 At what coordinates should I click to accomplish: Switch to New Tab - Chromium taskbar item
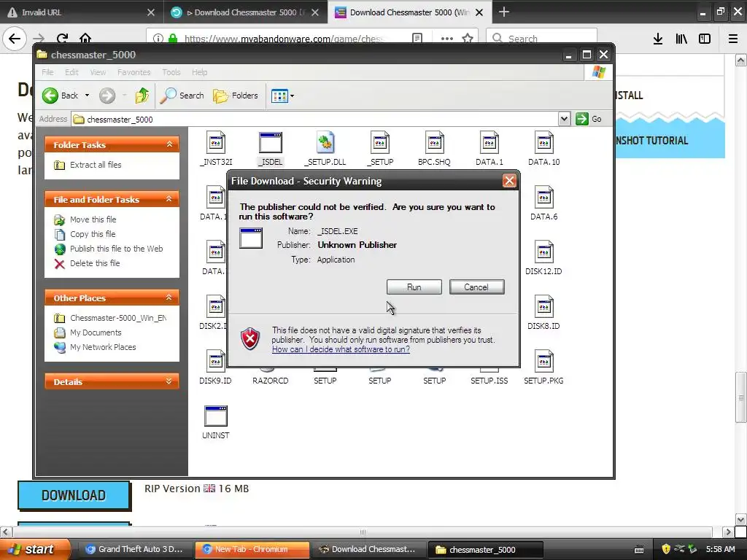tap(252, 549)
